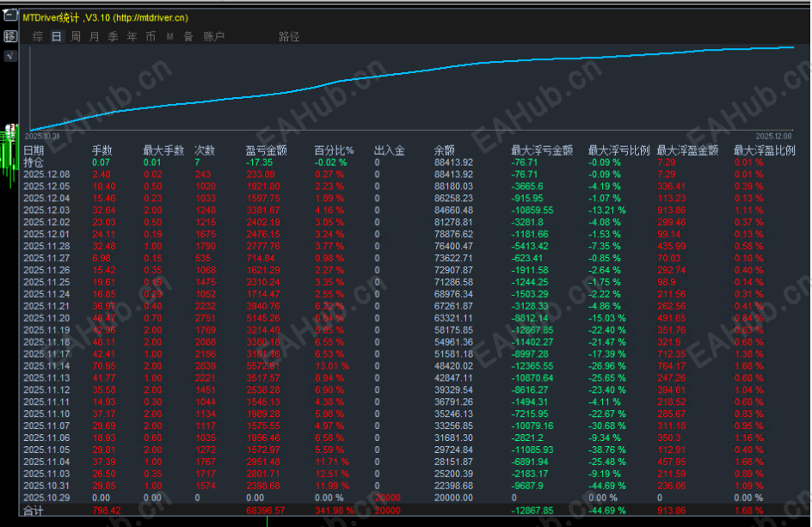The height and width of the screenshot is (527, 812).
Task: Click the 最大浮亏金额 column header
Action: pos(542,150)
